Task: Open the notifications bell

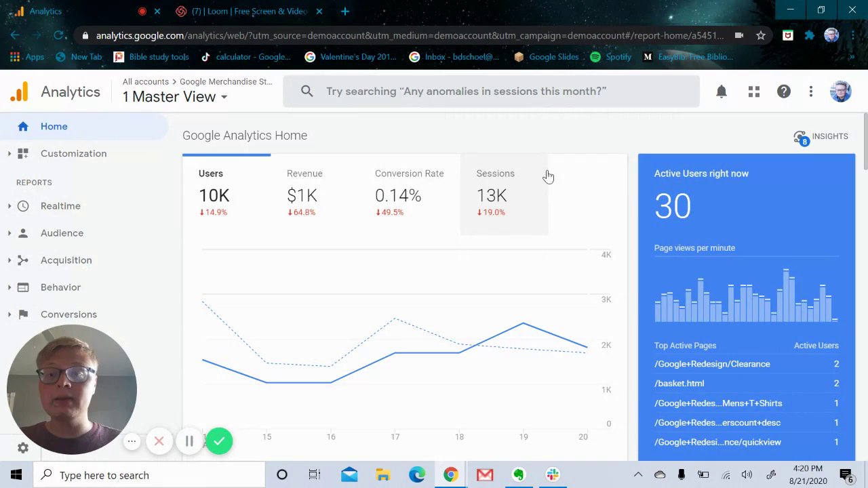Action: tap(722, 91)
